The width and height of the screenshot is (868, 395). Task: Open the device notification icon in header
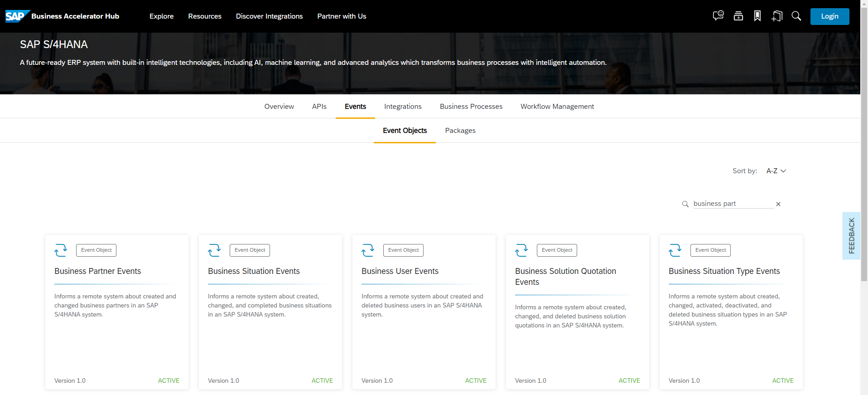(x=777, y=16)
